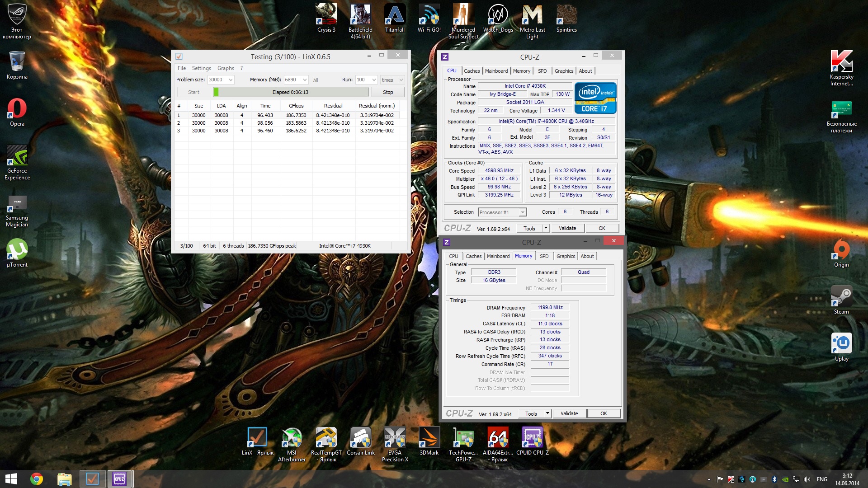Open File Explorer from the taskbar
868x488 pixels.
64,479
